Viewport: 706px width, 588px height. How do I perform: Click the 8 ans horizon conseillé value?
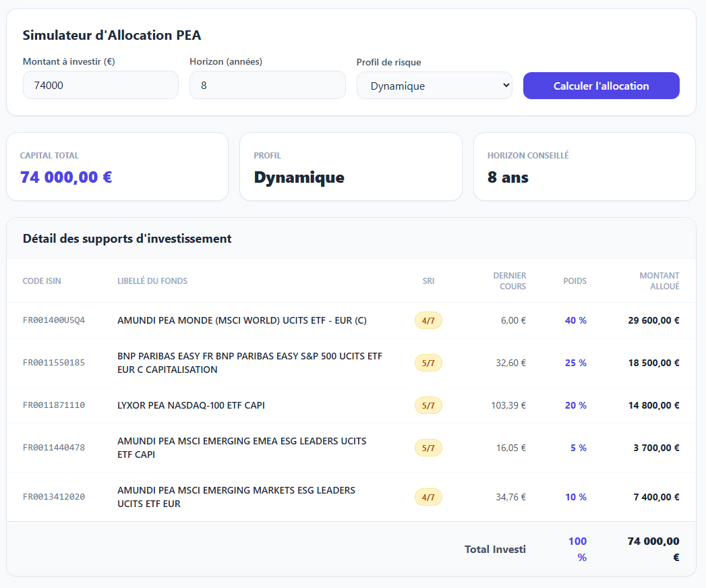[508, 177]
